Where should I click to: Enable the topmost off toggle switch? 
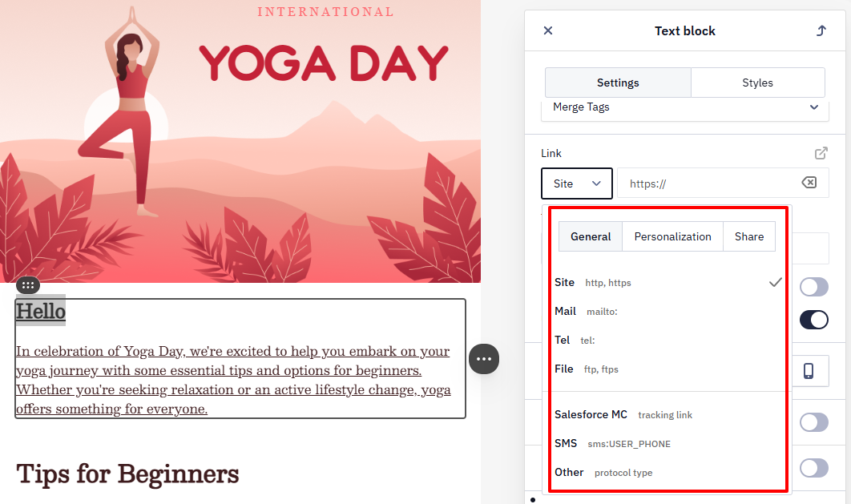point(814,286)
